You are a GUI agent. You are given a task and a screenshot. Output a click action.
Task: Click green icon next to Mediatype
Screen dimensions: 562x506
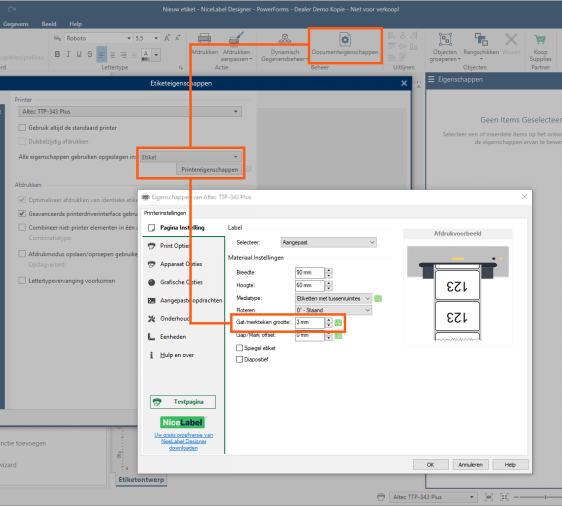pos(378,299)
